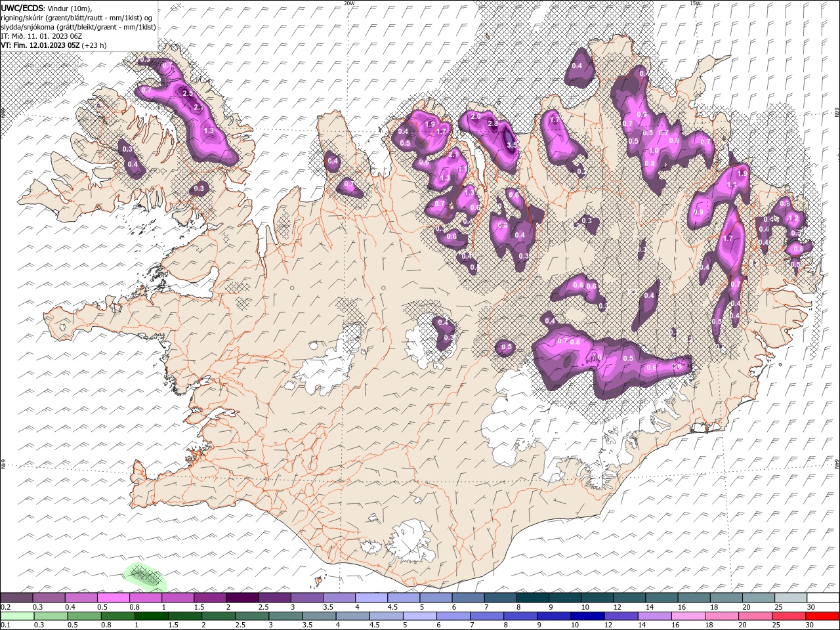The height and width of the screenshot is (630, 840).
Task: Click the "1.0" snowfall value in the northeast
Action: 654,151
